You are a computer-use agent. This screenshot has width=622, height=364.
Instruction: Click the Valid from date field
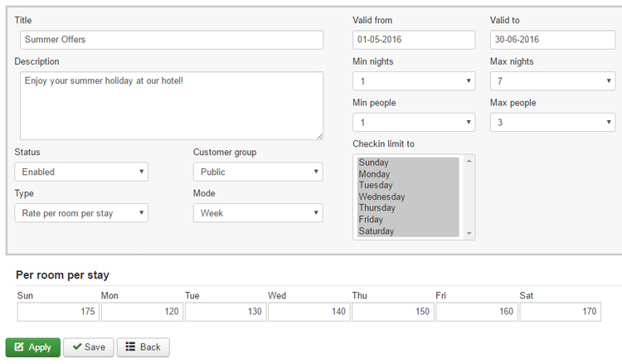[414, 40]
